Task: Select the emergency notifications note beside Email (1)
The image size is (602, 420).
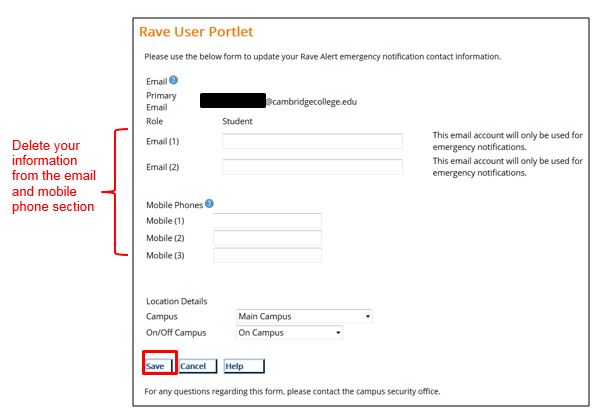Action: (x=508, y=141)
